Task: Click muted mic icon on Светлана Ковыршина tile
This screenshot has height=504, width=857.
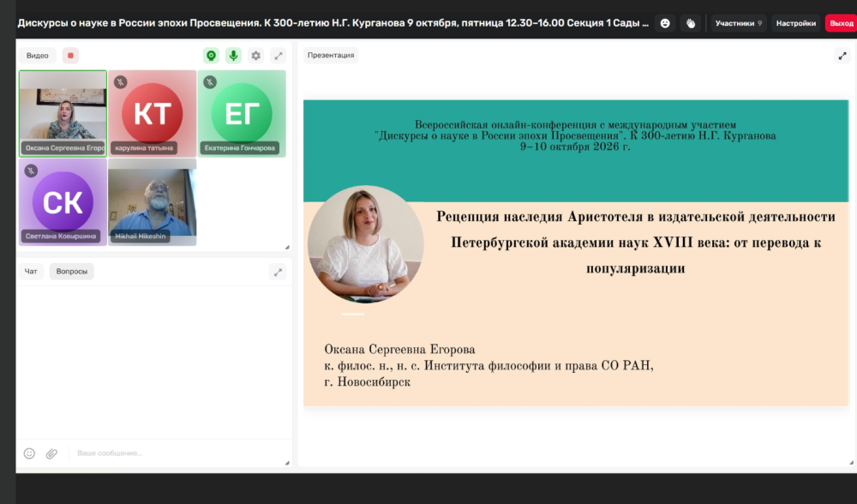Action: (x=31, y=171)
